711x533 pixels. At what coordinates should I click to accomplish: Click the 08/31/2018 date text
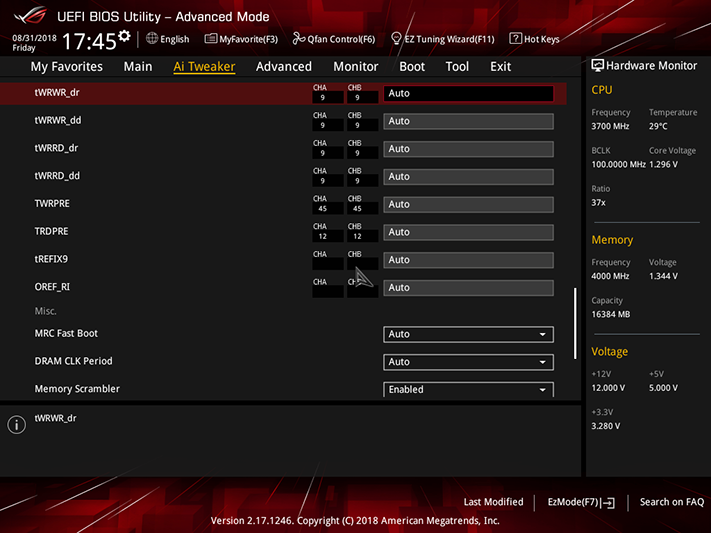pyautogui.click(x=34, y=38)
